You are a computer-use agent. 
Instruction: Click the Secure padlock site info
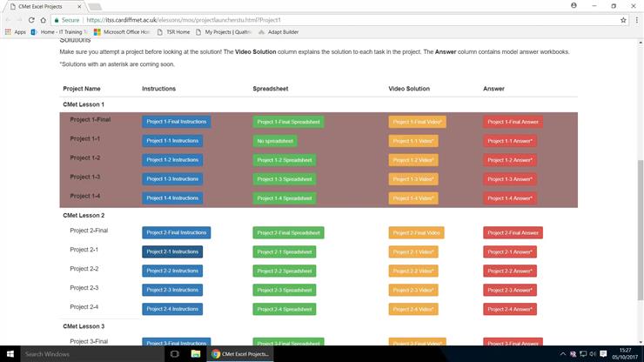click(x=67, y=20)
